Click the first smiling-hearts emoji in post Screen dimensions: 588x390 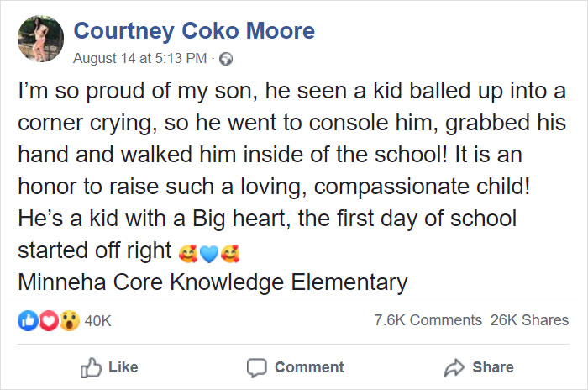187,251
